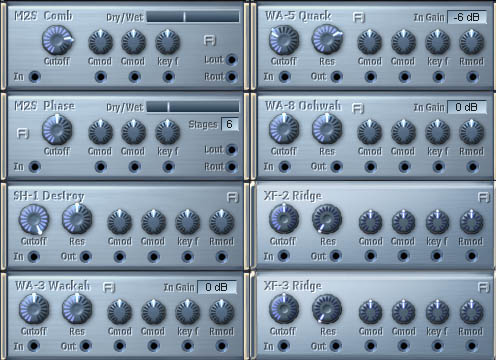Click the F icon on WA-8 Oohwah
Viewport: 496px width, 360px height.
pos(358,108)
